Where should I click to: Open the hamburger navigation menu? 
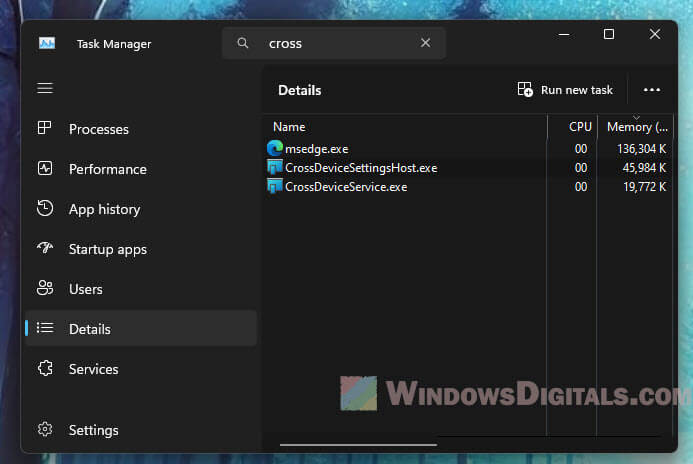click(45, 88)
